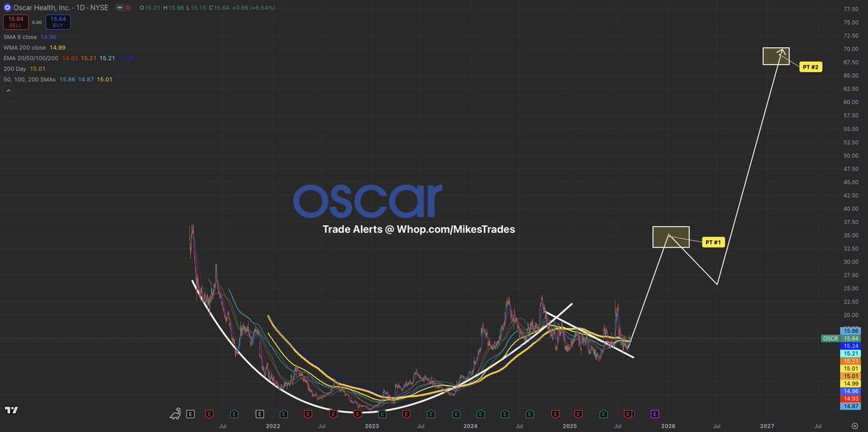Image resolution: width=868 pixels, height=432 pixels.
Task: Select the EMA 20/50/100/200 indicator legend
Action: point(33,58)
